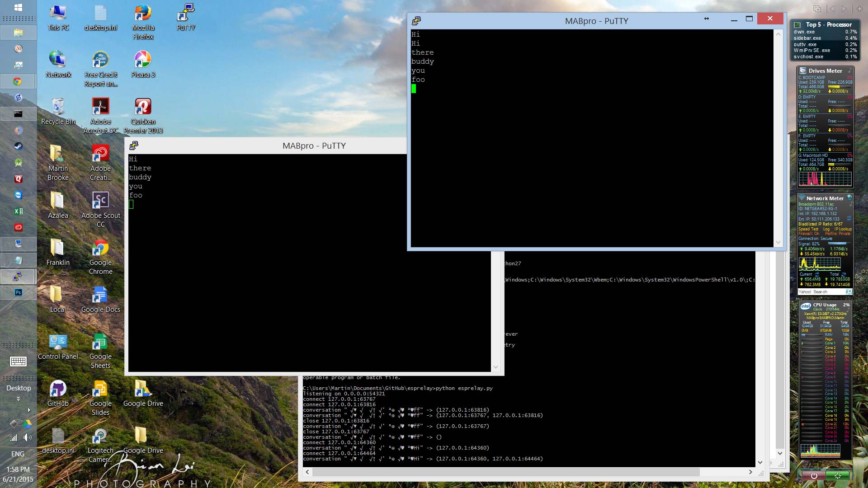Click the CPU Usage meter icon

coord(805,305)
